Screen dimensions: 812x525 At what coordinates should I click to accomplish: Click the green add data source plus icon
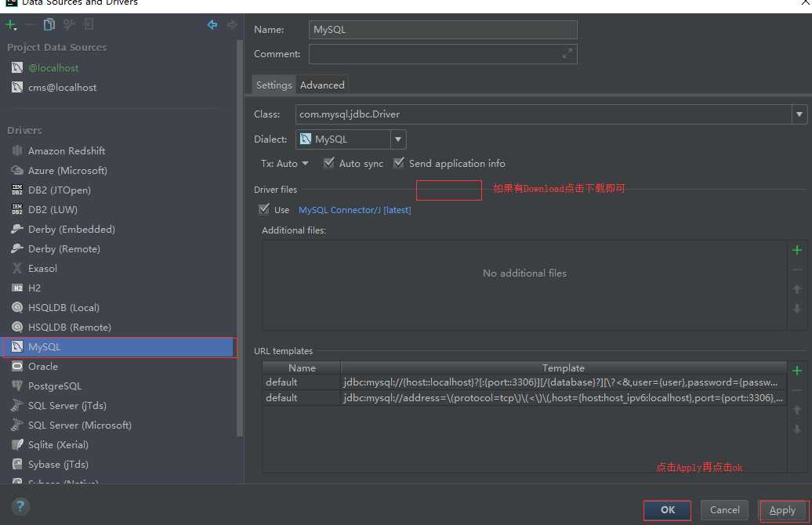[x=10, y=24]
